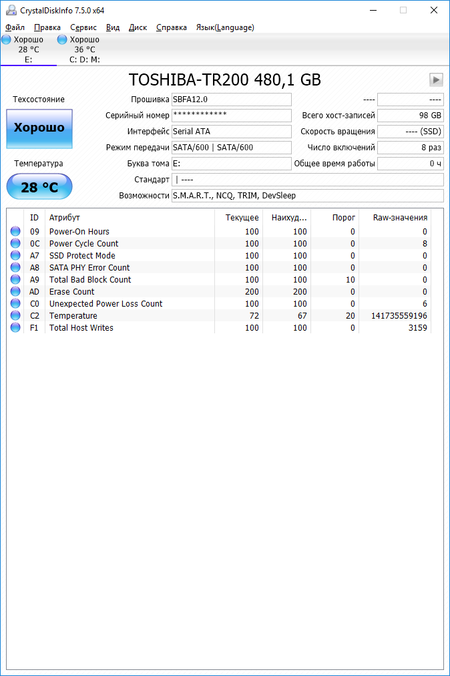
Task: Click the status icon for SSD Protect Mode
Action: 16,255
